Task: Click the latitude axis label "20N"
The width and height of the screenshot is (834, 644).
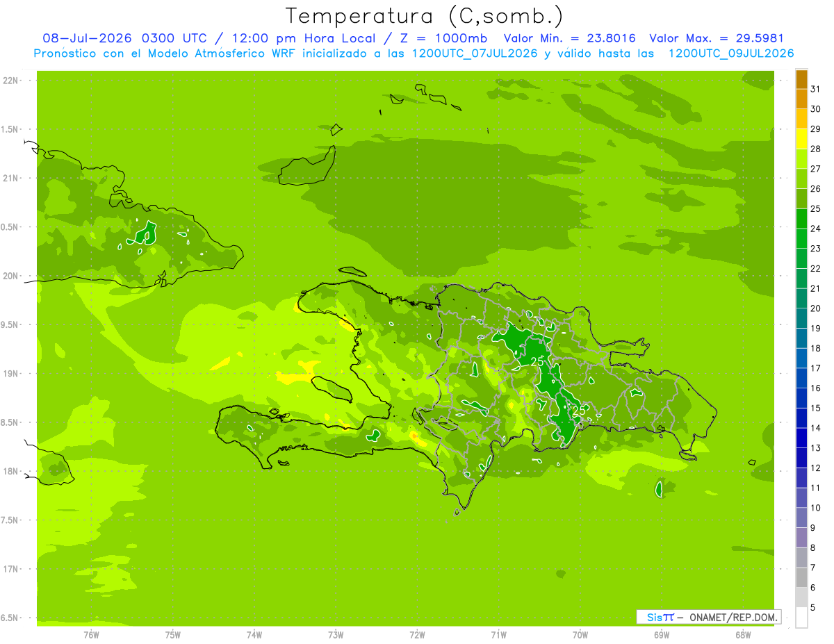Action: (x=10, y=276)
